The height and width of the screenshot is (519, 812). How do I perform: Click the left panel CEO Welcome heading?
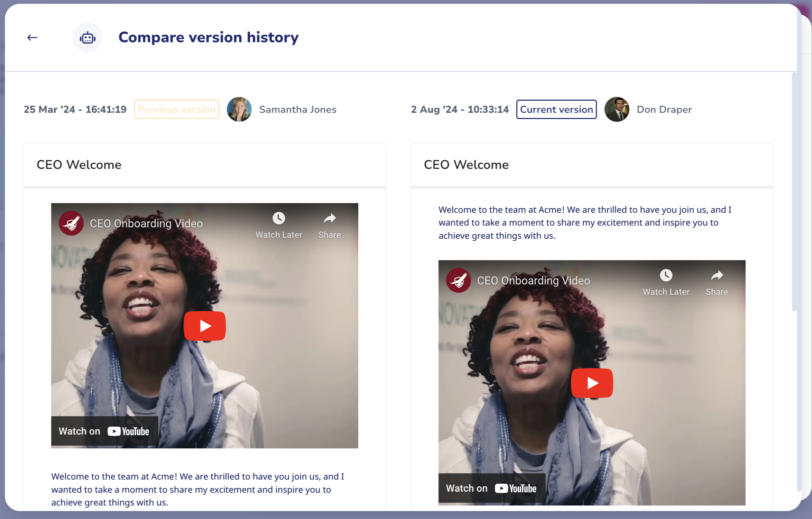[x=79, y=165]
